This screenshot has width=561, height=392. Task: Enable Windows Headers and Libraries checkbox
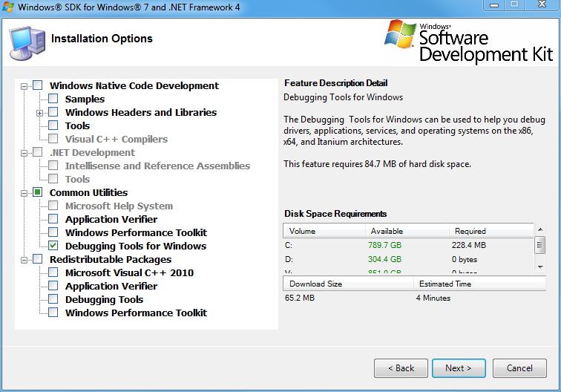53,112
